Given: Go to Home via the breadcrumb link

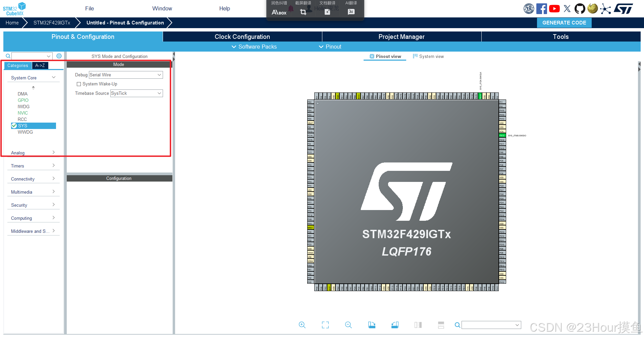Looking at the screenshot, I should point(12,22).
